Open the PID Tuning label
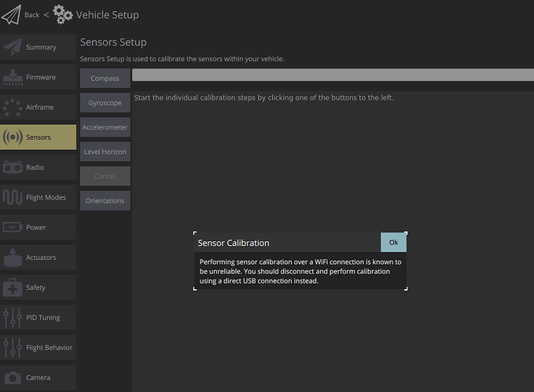Viewport: 534px width, 392px height. [43, 317]
